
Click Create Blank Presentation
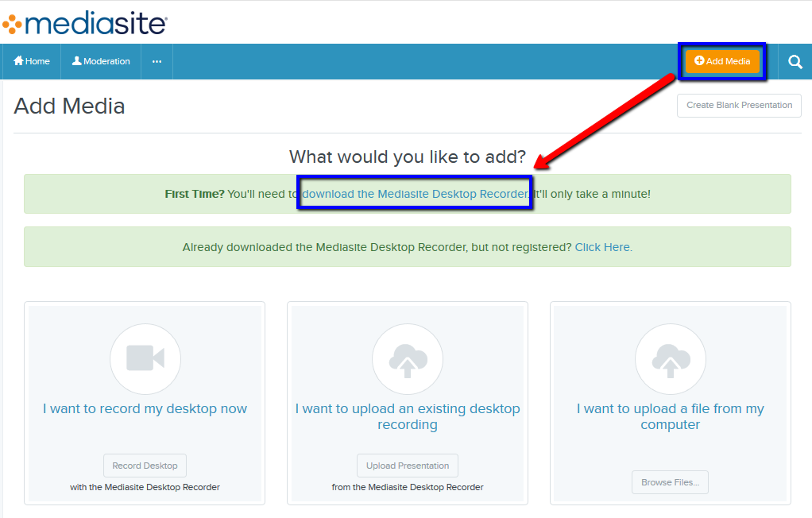point(739,105)
